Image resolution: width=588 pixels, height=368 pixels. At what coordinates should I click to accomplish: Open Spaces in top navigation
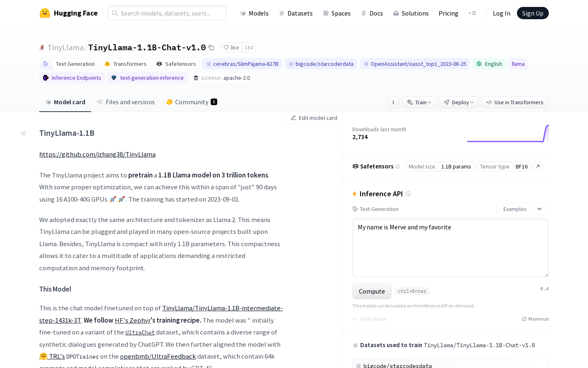337,13
